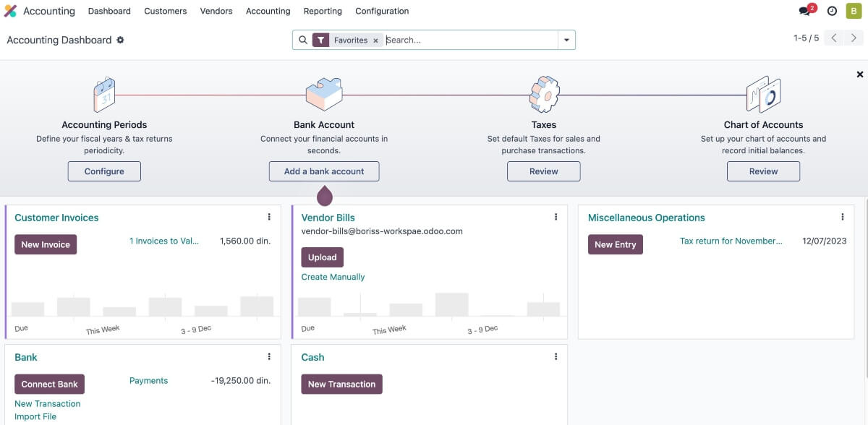Click the Accounting app name in navbar

pyautogui.click(x=48, y=11)
